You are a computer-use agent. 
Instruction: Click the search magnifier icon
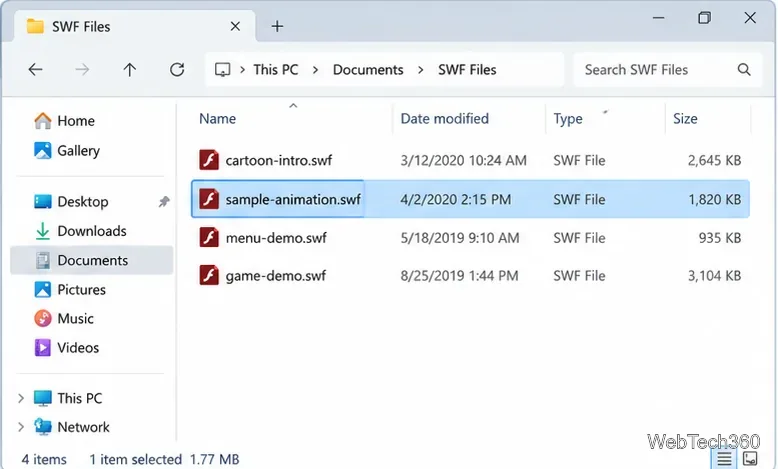coord(744,69)
